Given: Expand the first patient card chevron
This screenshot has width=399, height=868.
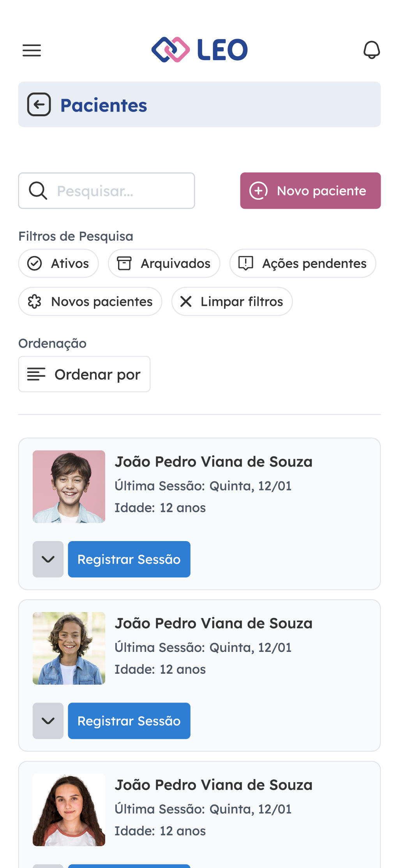Looking at the screenshot, I should [x=48, y=559].
